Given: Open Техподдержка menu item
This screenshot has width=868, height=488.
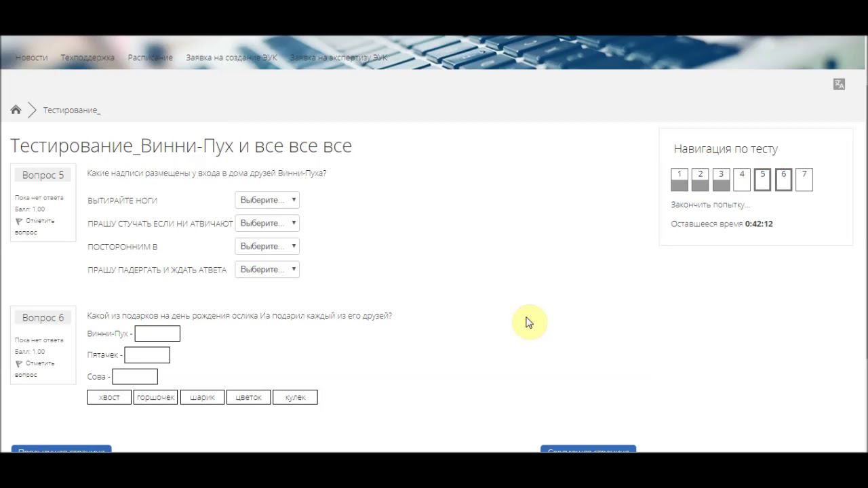Looking at the screenshot, I should coord(87,58).
